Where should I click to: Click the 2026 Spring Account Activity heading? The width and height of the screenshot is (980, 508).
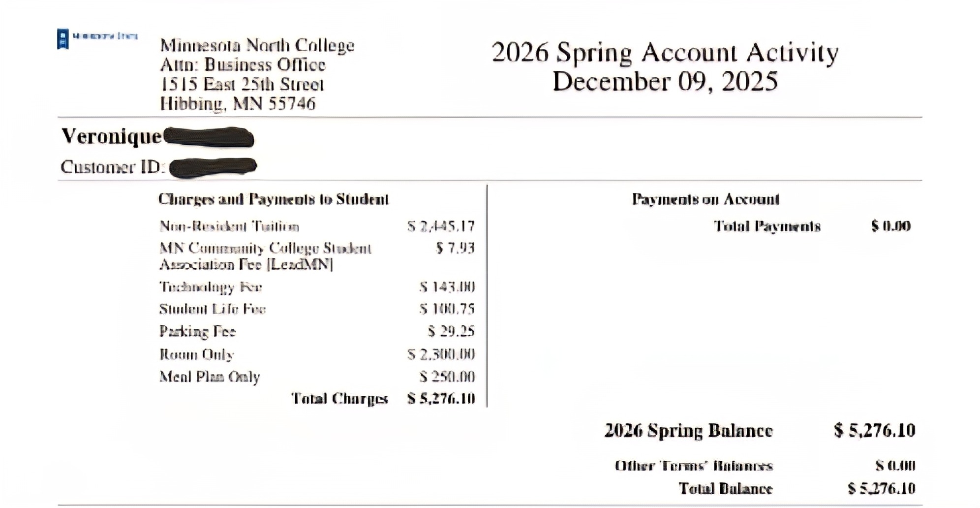[664, 52]
